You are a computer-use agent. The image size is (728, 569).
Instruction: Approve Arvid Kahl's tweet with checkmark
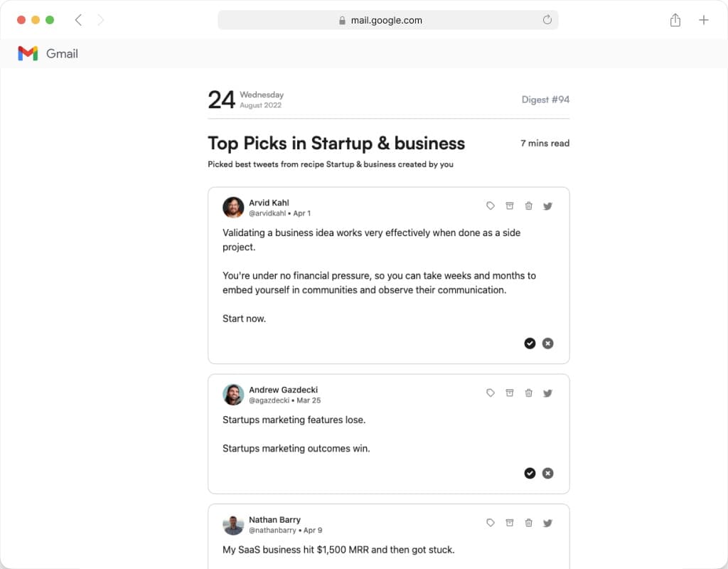click(530, 343)
